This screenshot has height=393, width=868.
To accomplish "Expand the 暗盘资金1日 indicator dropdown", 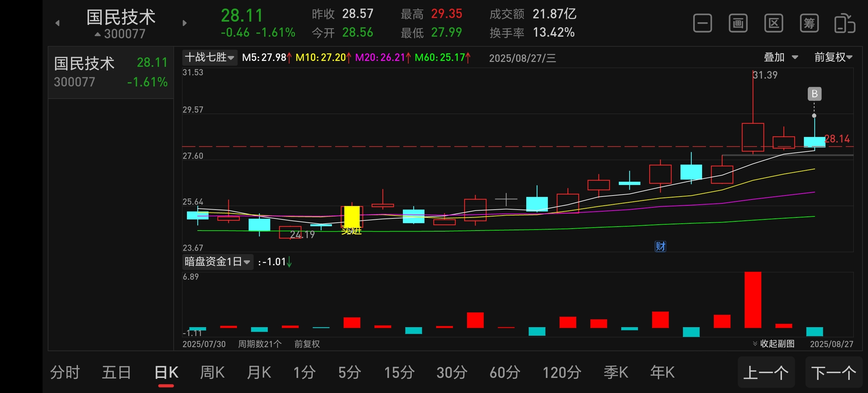I will 218,262.
